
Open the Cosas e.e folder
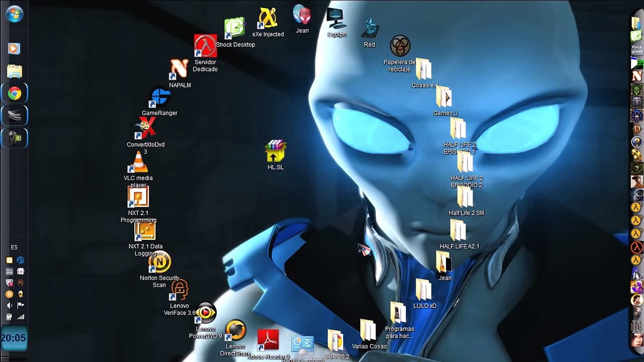click(424, 69)
